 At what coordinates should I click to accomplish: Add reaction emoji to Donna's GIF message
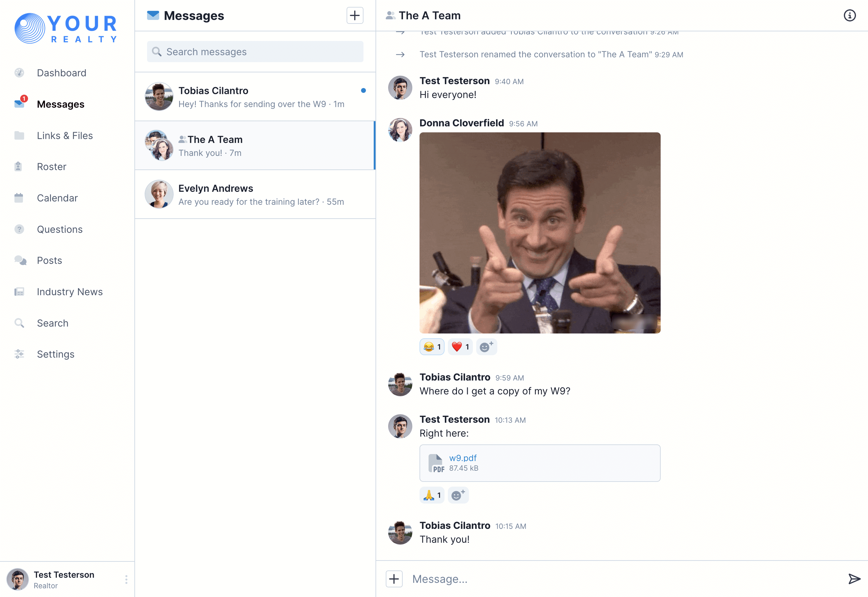pos(486,347)
